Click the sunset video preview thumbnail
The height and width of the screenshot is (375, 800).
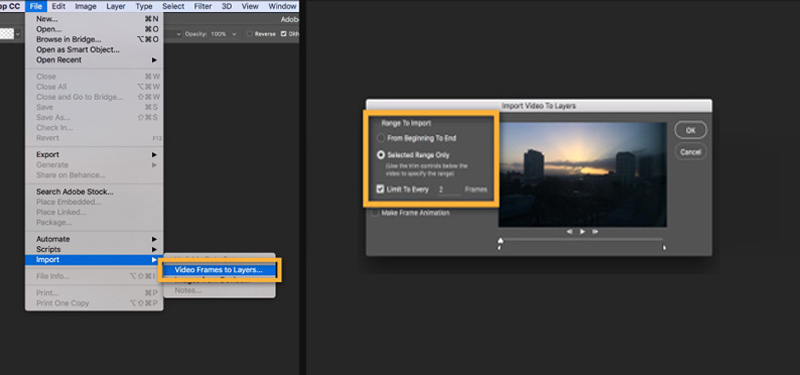click(x=582, y=174)
